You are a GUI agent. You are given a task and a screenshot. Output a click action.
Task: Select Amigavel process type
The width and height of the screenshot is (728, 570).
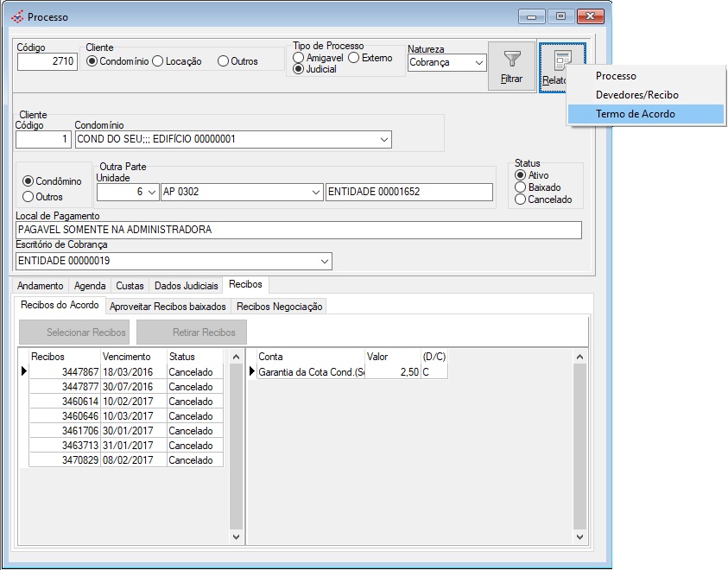pyautogui.click(x=299, y=58)
